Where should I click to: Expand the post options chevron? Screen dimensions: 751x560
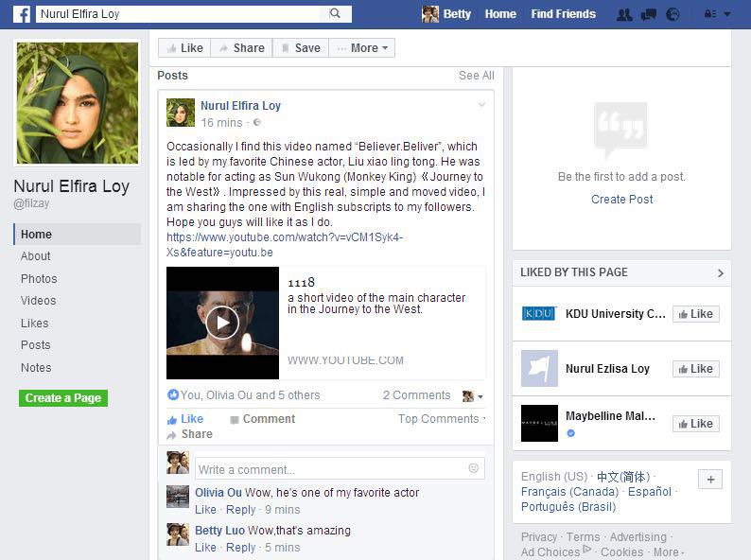tap(481, 105)
